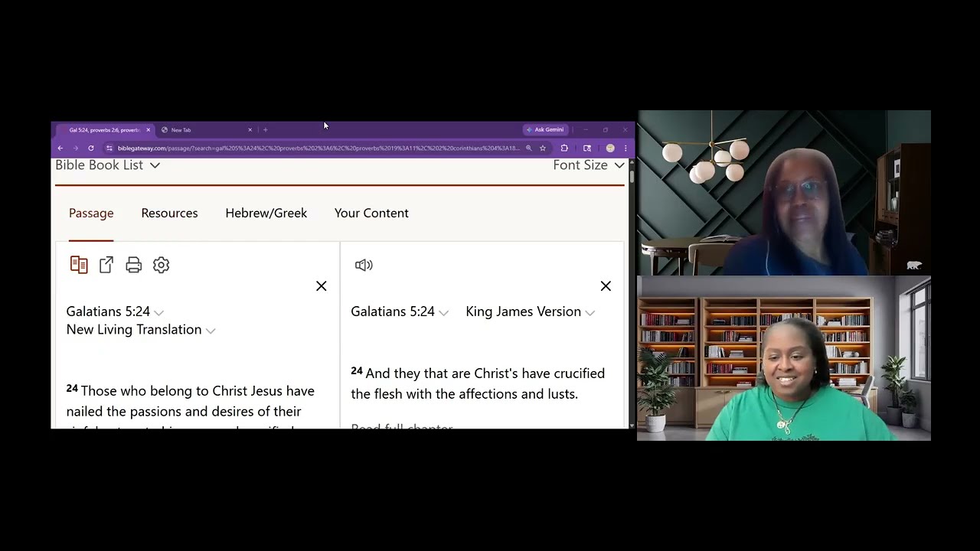
Task: Bookmark this page with the star
Action: coord(543,148)
